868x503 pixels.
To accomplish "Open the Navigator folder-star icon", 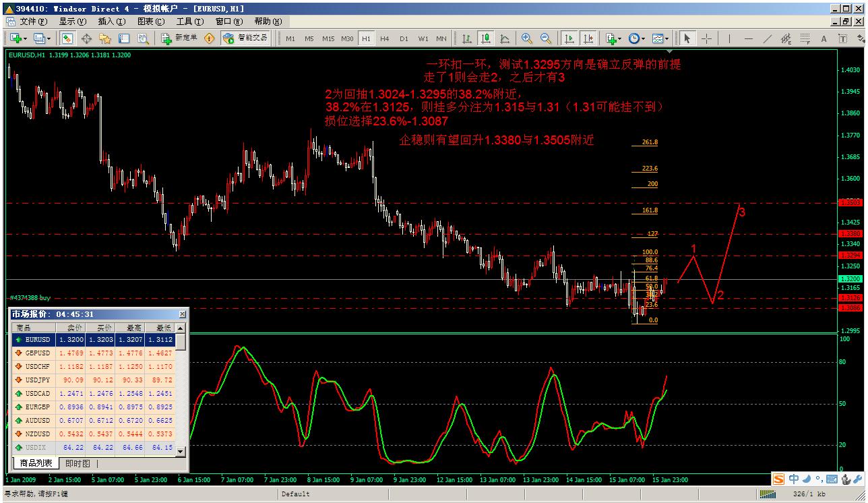I will pyautogui.click(x=106, y=38).
